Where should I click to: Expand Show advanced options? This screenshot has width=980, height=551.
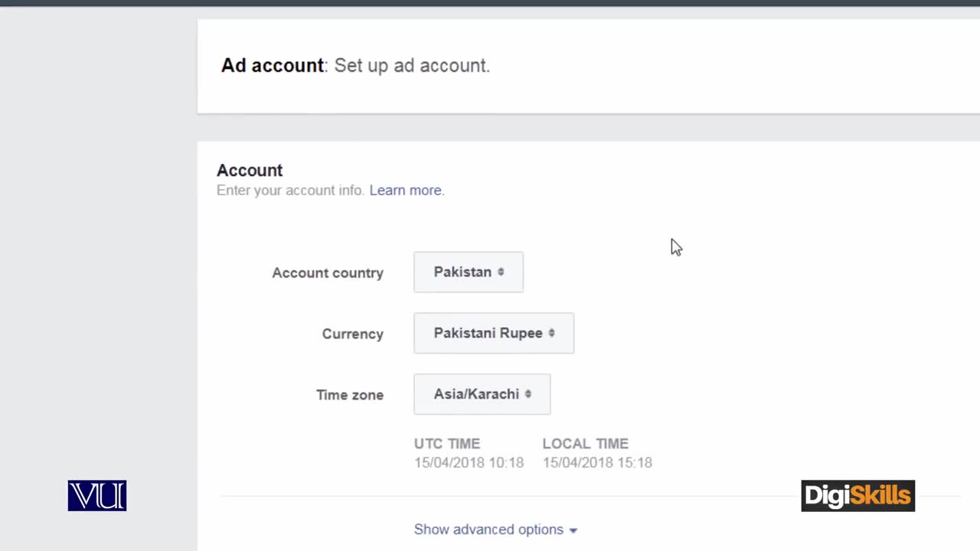[x=495, y=530]
